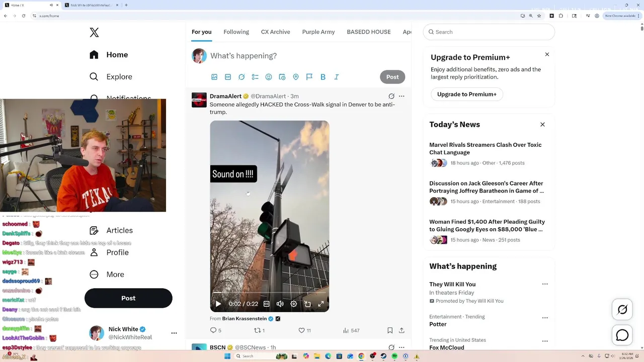Viewport: 644px width, 362px height.
Task: Go to Profile in the sidebar
Action: [109, 252]
